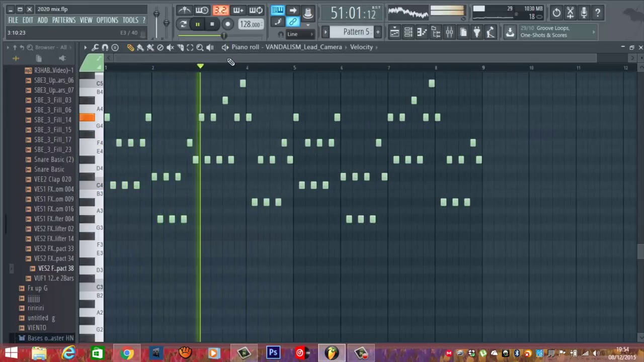Viewport: 644px width, 362px height.
Task: Open the Velocity control dropdown
Action: pyautogui.click(x=364, y=47)
